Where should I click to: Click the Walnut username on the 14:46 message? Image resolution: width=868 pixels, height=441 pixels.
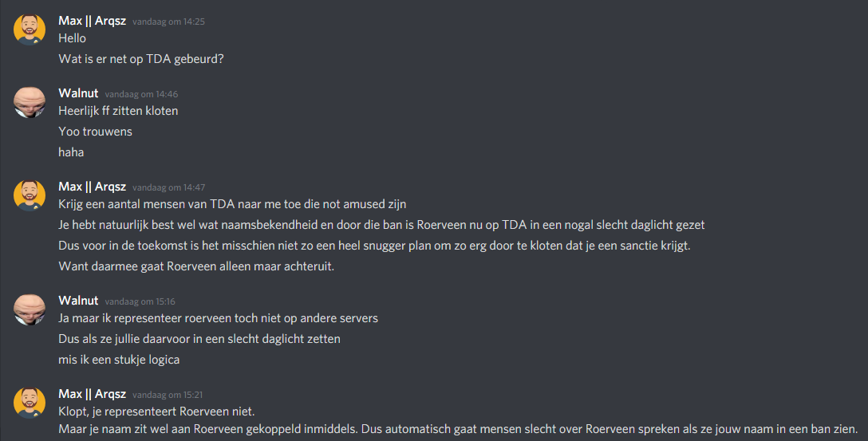coord(78,93)
